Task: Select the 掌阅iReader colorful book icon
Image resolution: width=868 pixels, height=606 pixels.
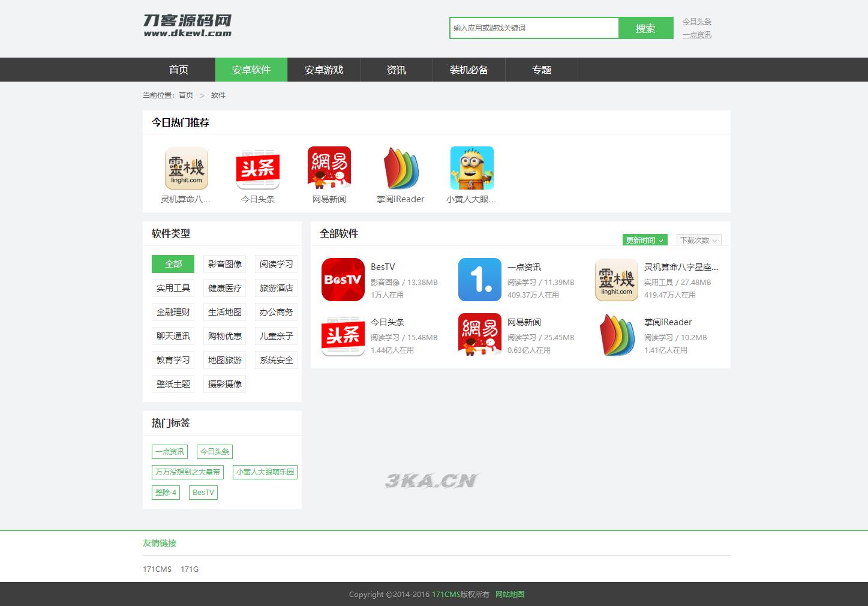Action: 400,168
